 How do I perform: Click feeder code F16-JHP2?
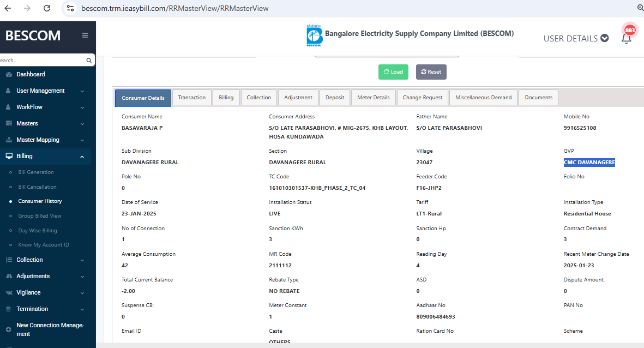(x=429, y=188)
